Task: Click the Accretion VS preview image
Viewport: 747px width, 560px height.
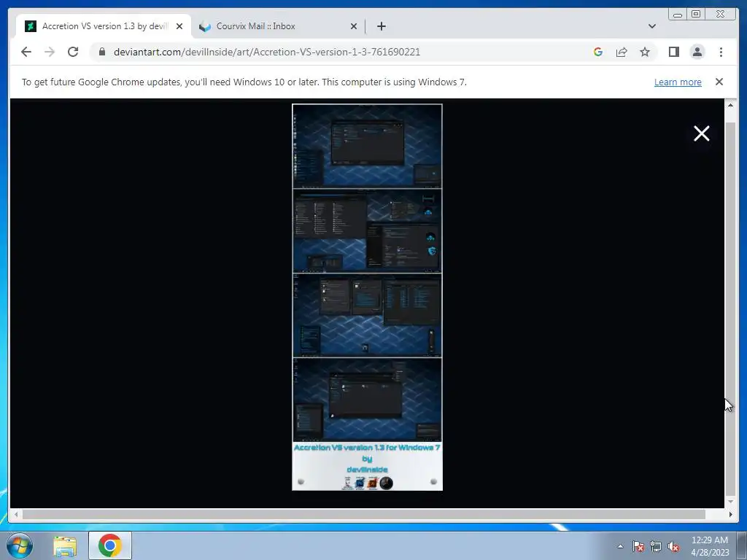Action: [x=368, y=297]
